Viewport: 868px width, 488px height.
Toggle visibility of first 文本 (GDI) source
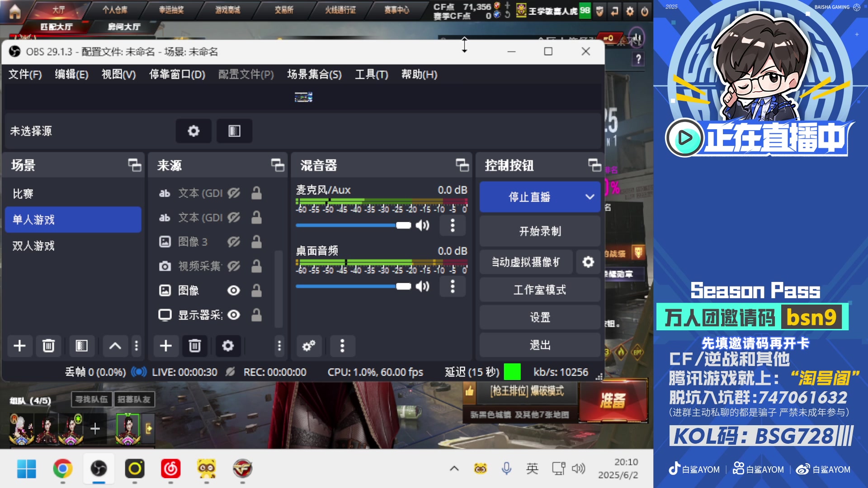click(x=234, y=193)
